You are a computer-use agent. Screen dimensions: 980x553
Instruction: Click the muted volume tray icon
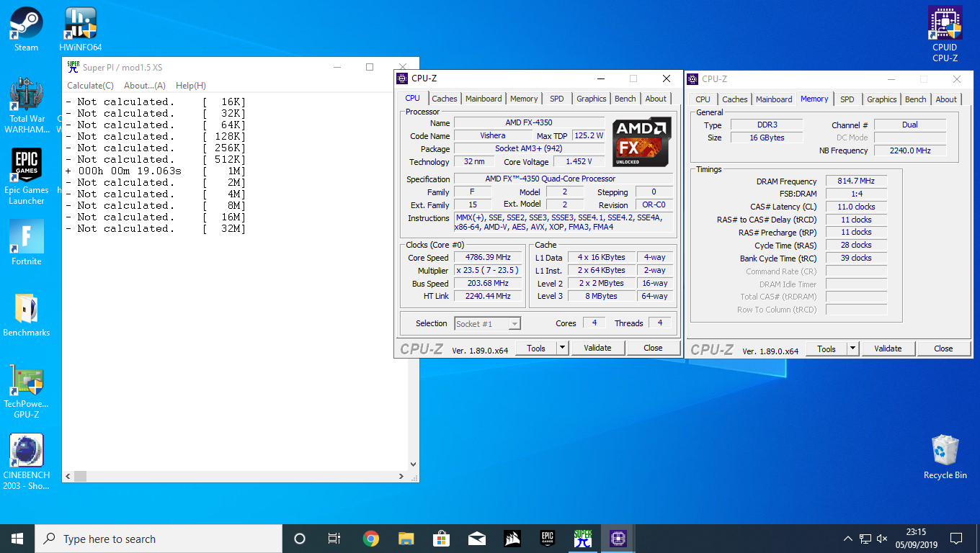pos(882,539)
